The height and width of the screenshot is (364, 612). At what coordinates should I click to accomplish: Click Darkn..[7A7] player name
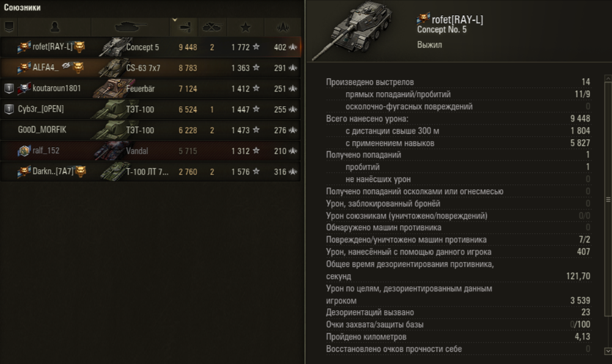[x=53, y=172]
